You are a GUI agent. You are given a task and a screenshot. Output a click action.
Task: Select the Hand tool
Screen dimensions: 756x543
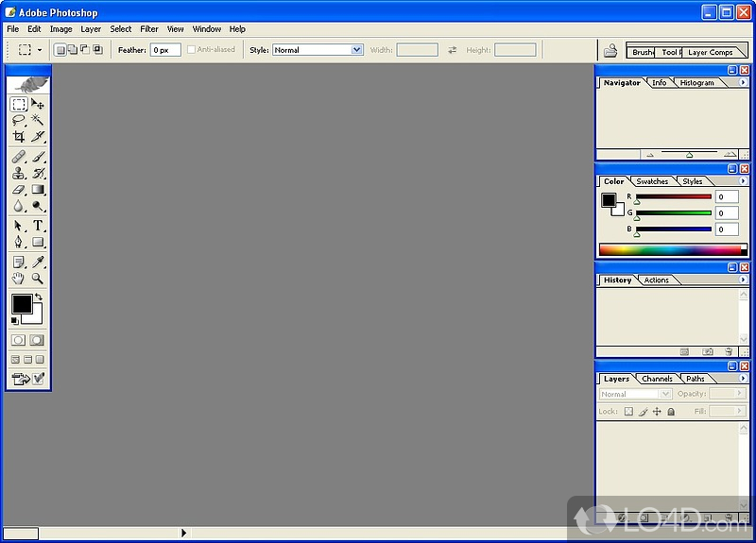19,279
